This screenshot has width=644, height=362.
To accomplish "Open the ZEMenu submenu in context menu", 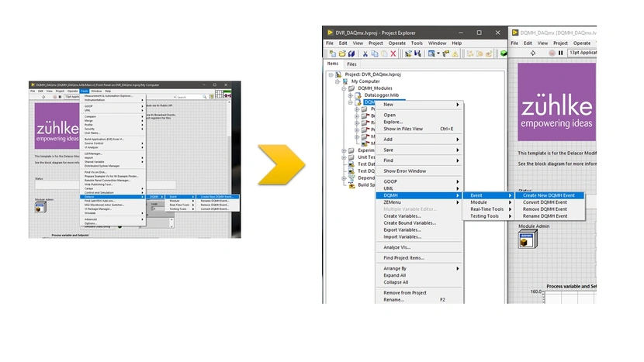I will click(x=419, y=202).
